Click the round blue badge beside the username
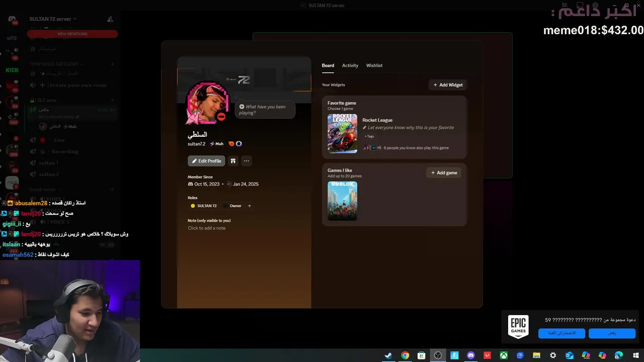Screen dimensions: 644x362 click(x=238, y=144)
